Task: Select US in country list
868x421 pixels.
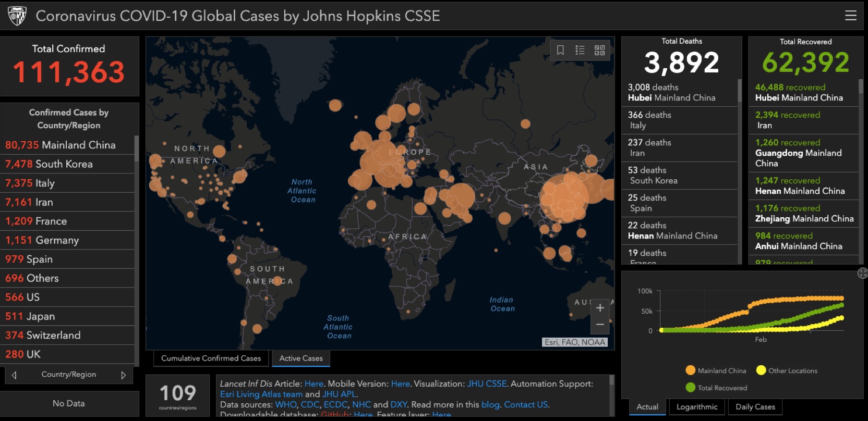Action: [67, 297]
